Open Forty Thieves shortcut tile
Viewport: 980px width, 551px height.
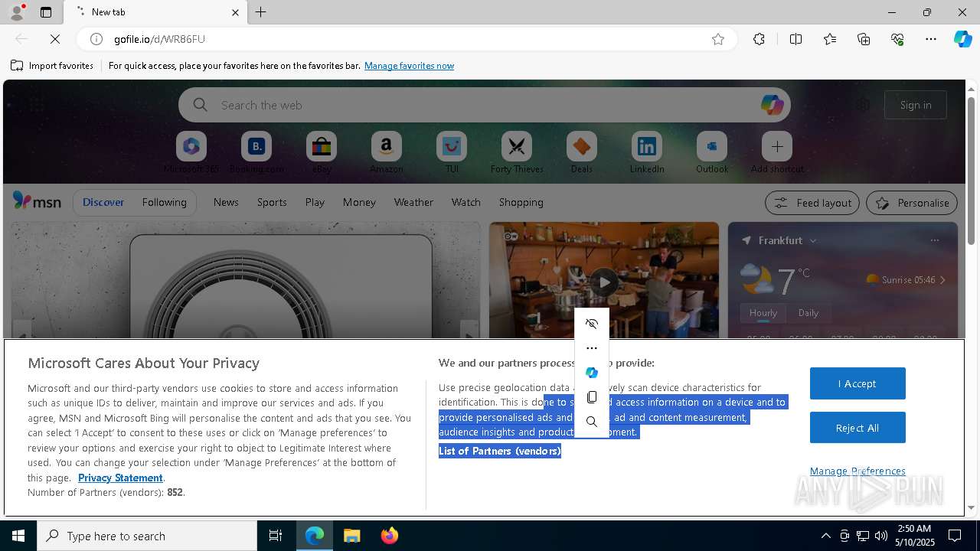[517, 152]
